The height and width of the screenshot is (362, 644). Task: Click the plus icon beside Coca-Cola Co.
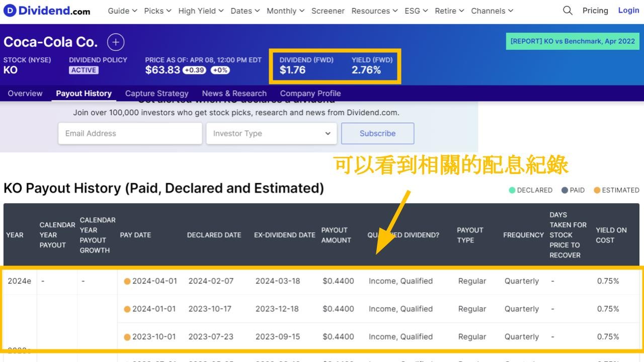tap(116, 42)
